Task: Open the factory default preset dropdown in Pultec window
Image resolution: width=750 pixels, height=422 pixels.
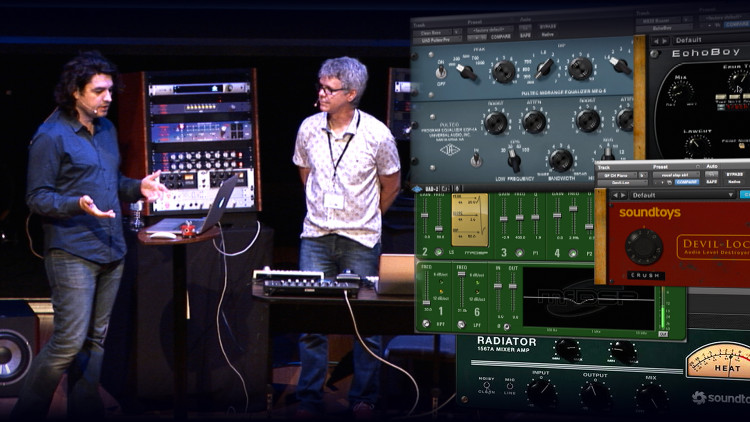Action: pyautogui.click(x=488, y=30)
